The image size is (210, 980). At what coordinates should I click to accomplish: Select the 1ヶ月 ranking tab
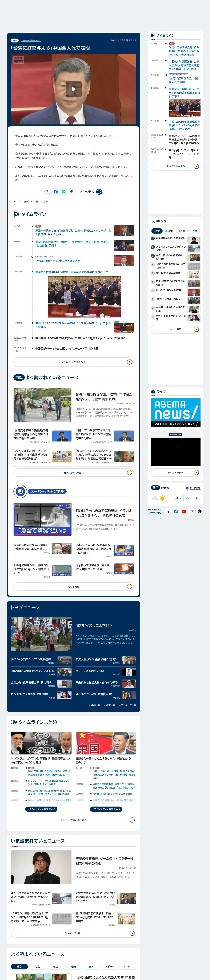(194, 231)
